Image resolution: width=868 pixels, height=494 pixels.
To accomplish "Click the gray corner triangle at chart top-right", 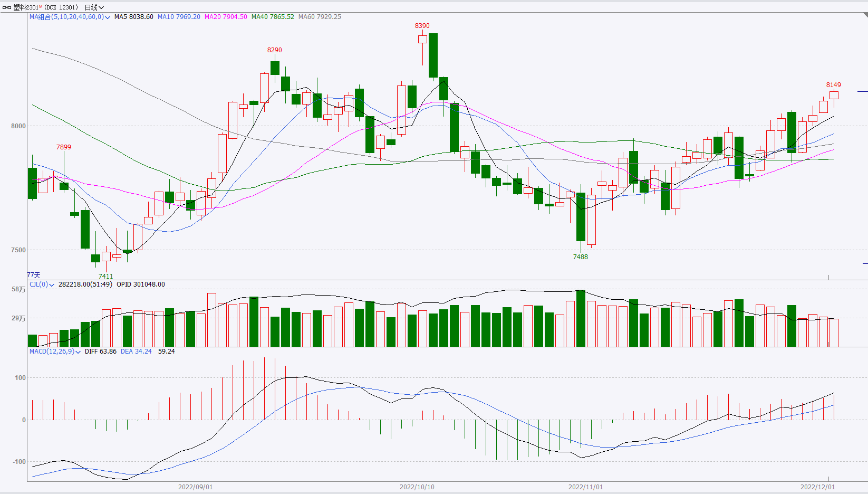I will coord(865,15).
